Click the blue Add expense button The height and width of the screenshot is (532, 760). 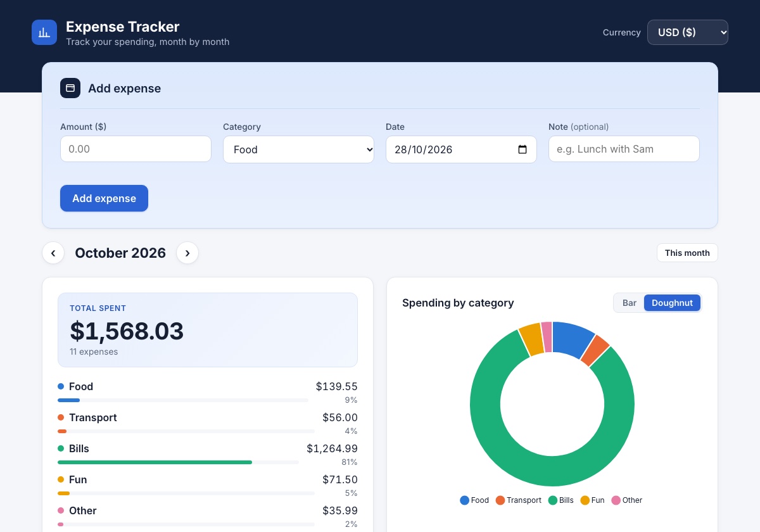point(104,198)
